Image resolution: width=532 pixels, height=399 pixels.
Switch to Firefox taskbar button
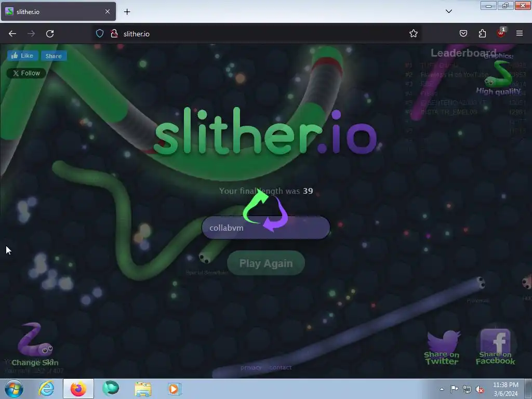click(78, 389)
